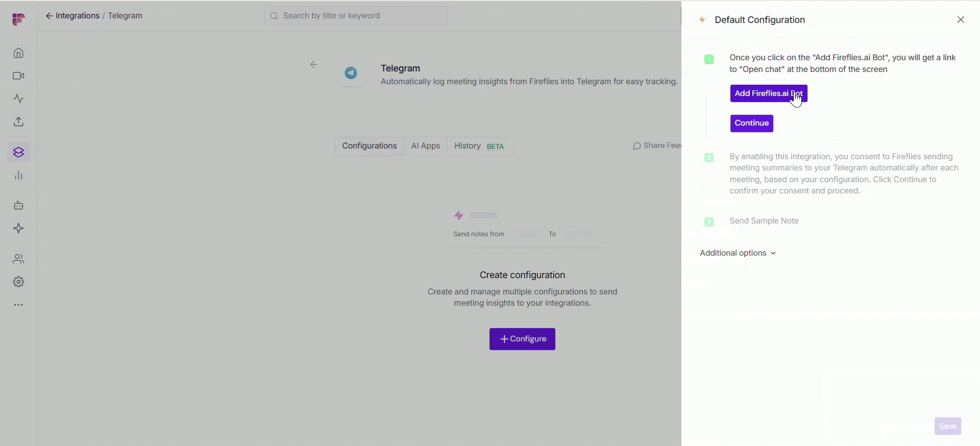The width and height of the screenshot is (980, 446).
Task: Switch to the AI Apps tab
Action: click(426, 146)
